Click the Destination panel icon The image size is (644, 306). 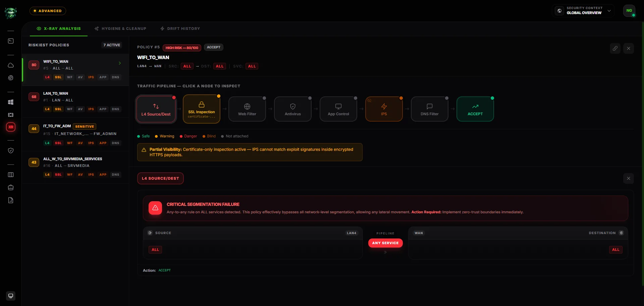tap(621, 233)
